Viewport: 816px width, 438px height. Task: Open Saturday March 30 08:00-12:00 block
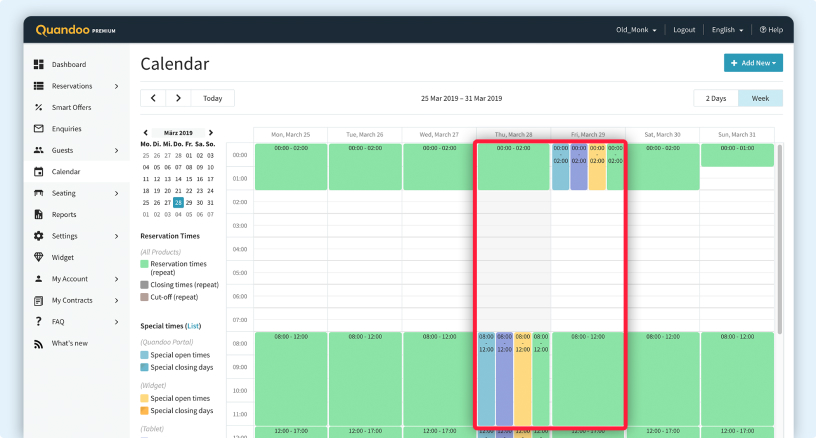tap(662, 379)
